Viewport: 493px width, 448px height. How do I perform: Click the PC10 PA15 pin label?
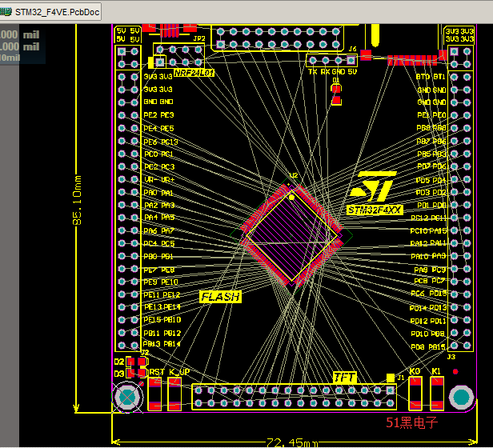click(x=428, y=231)
